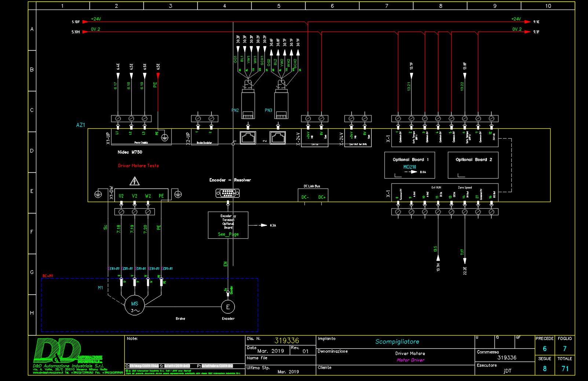The height and width of the screenshot is (381, 588).
Task: Click the PN2 RJ45 plug symbol
Action: coord(248,105)
